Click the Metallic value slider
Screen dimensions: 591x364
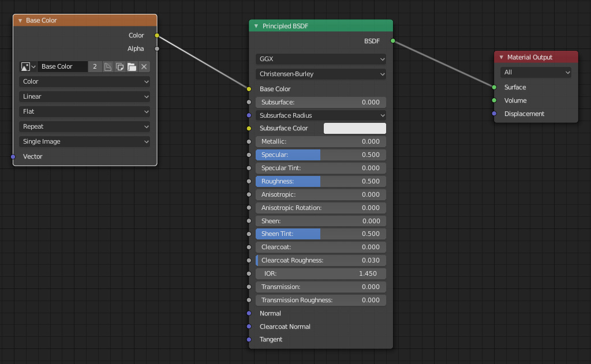coord(321,142)
